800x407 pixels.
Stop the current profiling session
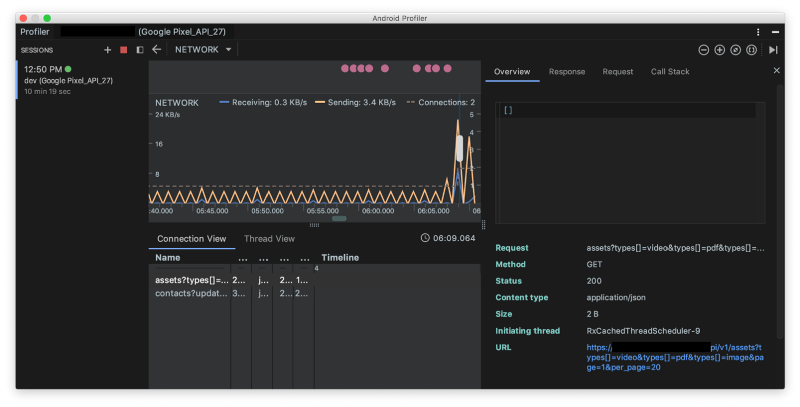pos(124,49)
